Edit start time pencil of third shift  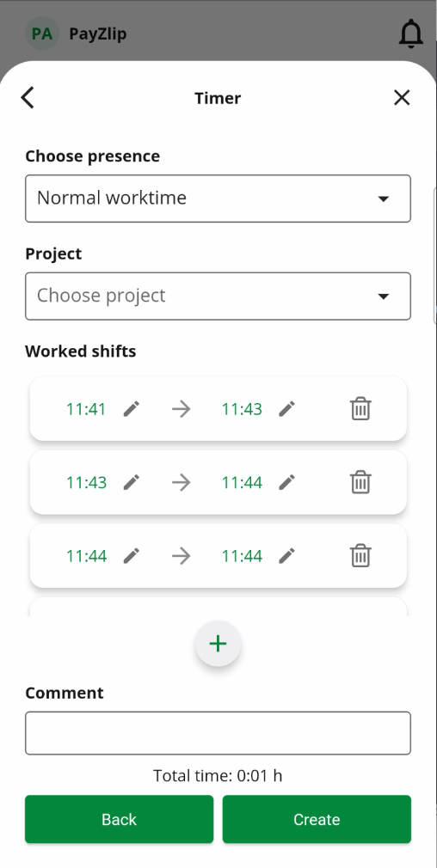(132, 555)
